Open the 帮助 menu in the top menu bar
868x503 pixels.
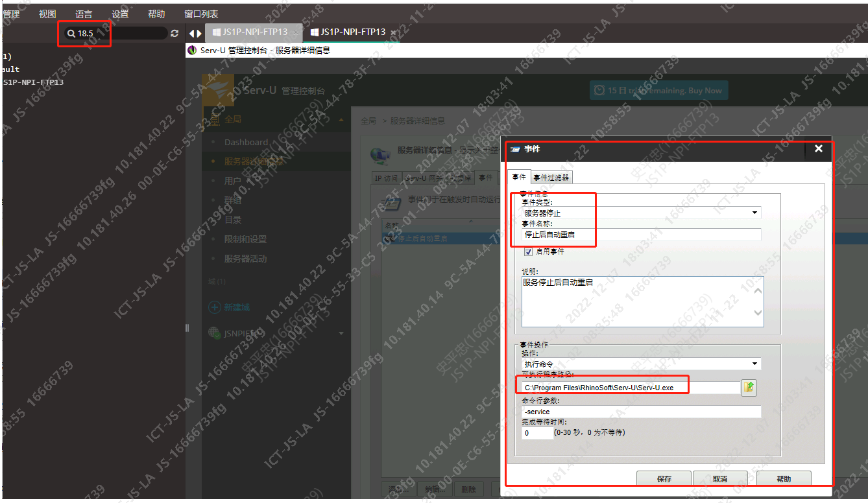point(156,14)
